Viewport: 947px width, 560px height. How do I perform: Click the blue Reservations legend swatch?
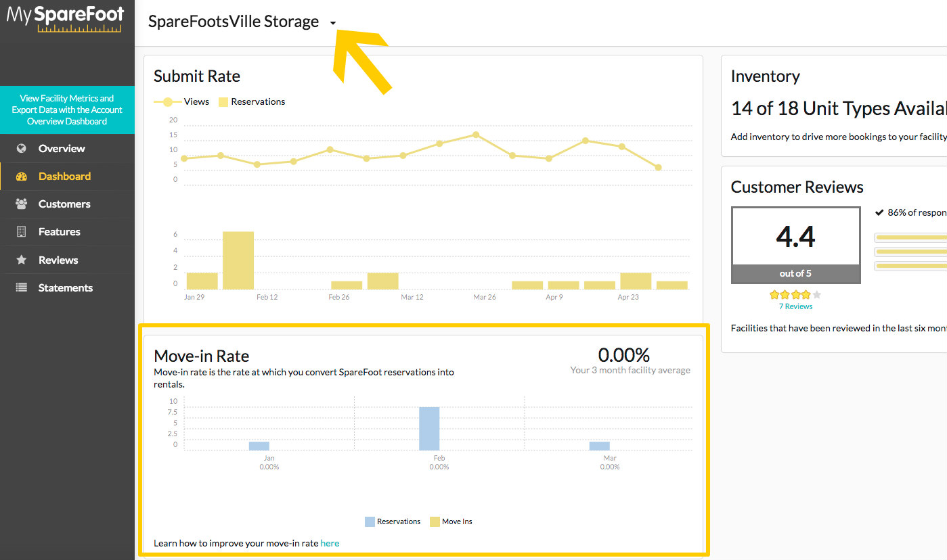(x=370, y=521)
